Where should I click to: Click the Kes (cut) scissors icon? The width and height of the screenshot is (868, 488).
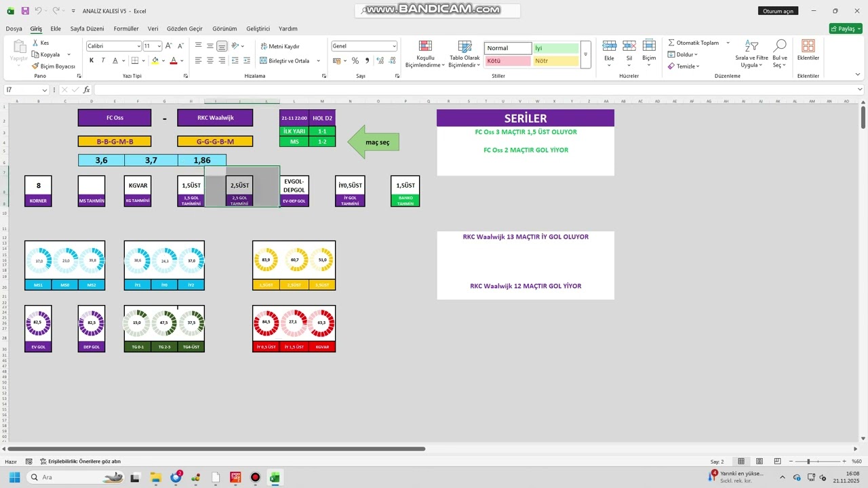tap(35, 43)
